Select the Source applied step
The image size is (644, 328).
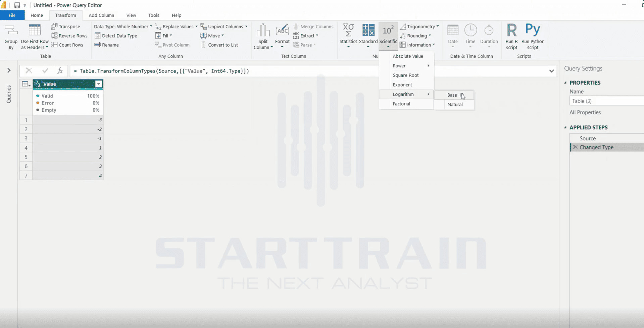pyautogui.click(x=588, y=138)
